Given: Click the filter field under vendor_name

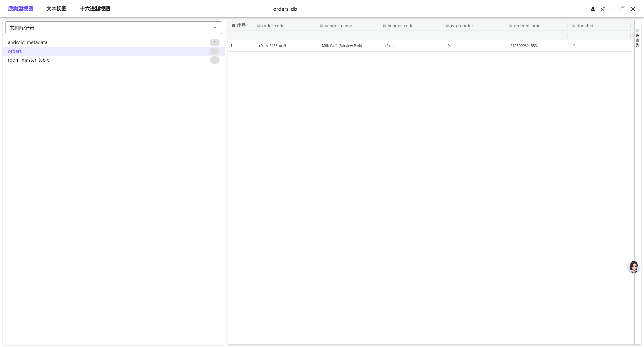Looking at the screenshot, I should click(x=347, y=35).
